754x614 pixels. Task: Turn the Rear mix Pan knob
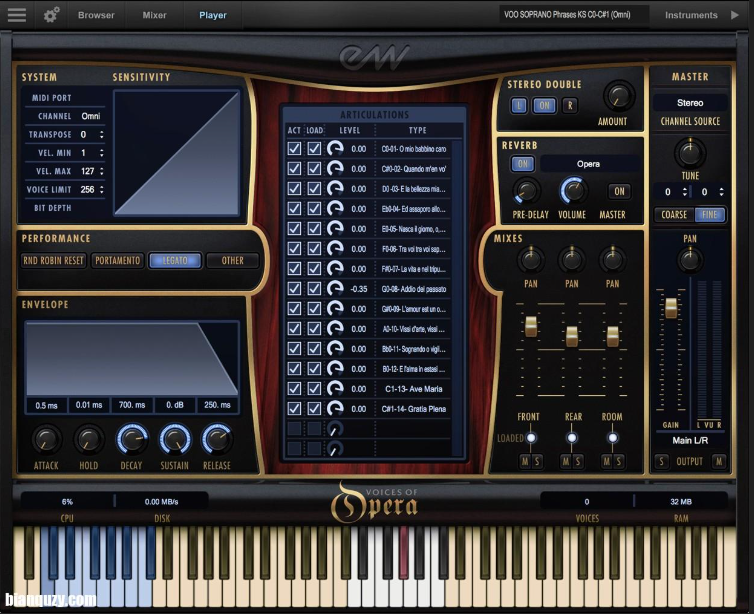[x=572, y=260]
